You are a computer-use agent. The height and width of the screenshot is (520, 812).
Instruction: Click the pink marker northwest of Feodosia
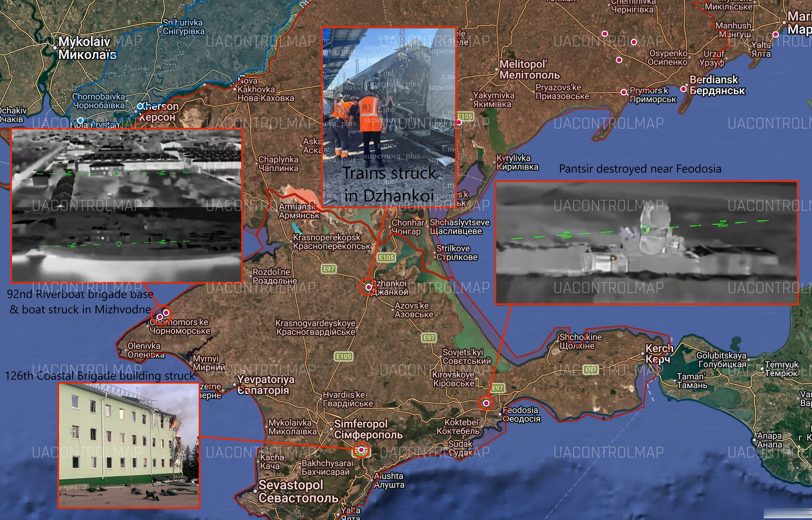486,403
